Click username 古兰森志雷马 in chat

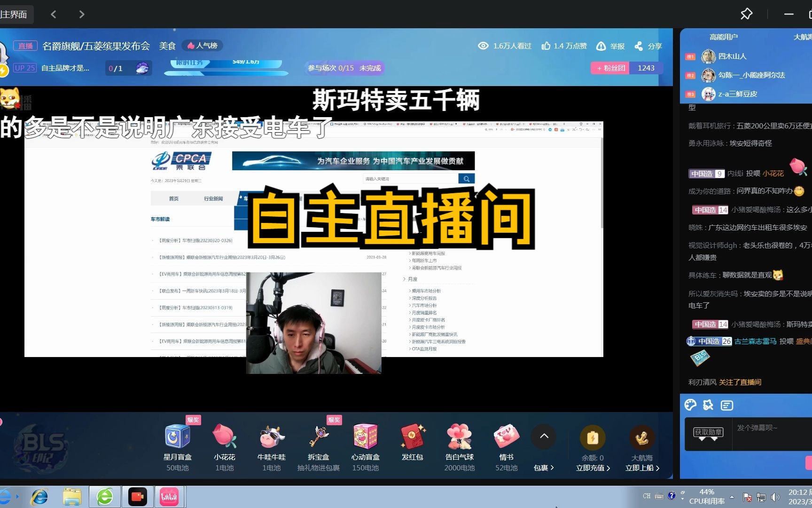click(x=755, y=341)
